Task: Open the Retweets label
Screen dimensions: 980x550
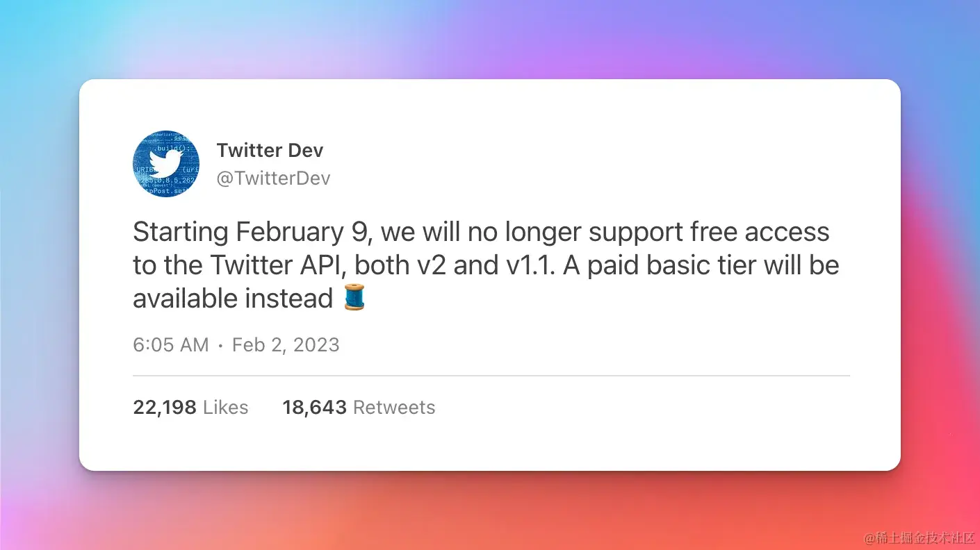Action: coord(394,407)
